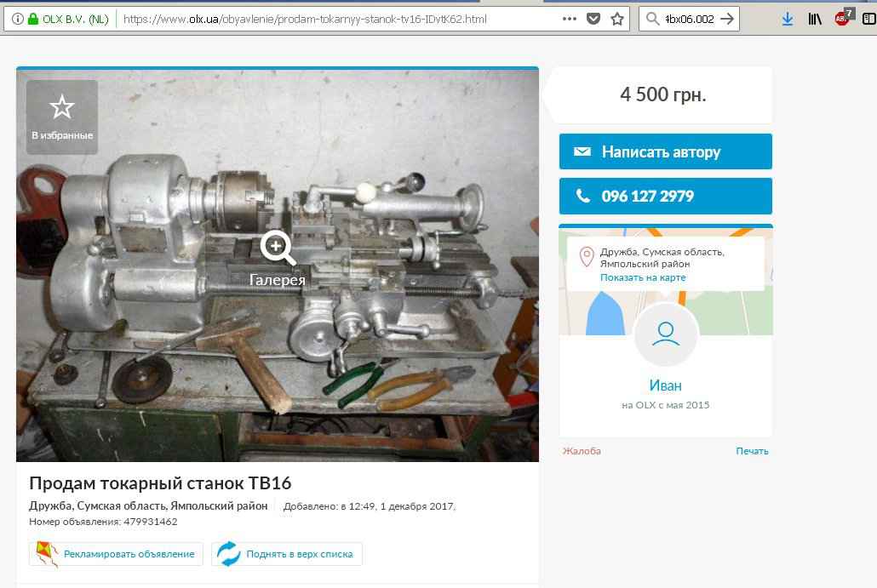Bookmark this page with star icon
Screen dimensions: 877x588
pyautogui.click(x=617, y=19)
